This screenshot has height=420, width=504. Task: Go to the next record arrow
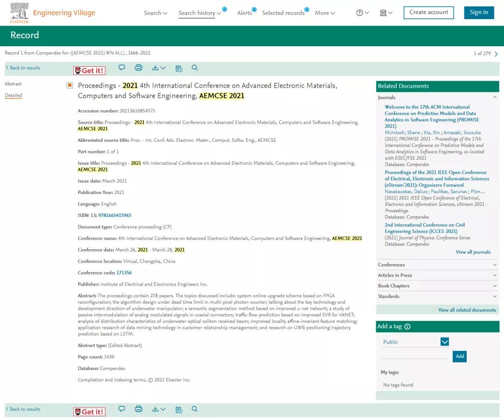(496, 54)
